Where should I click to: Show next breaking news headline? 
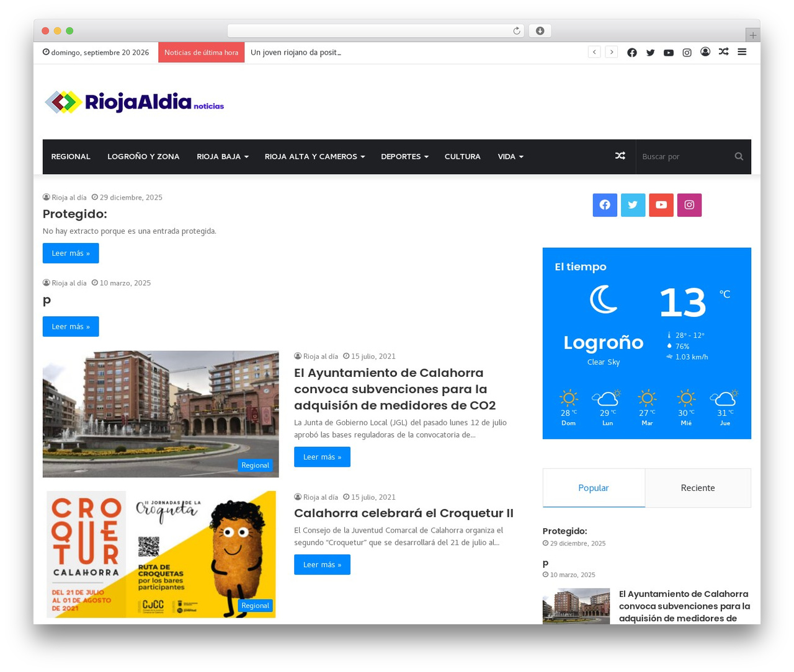612,52
